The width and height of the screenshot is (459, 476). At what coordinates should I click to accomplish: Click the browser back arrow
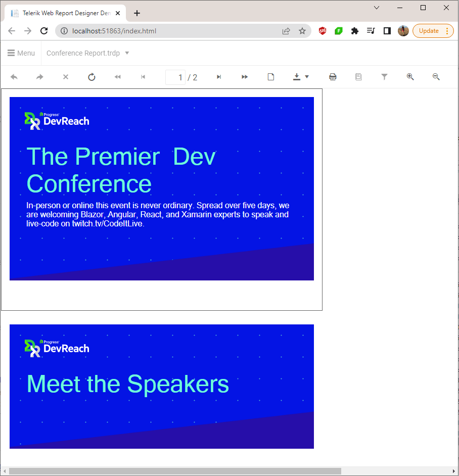point(12,31)
